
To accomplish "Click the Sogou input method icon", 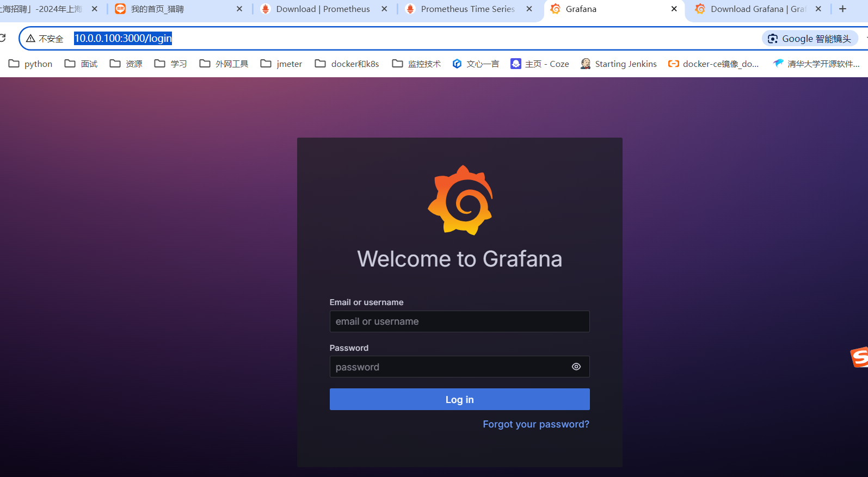I will (860, 357).
